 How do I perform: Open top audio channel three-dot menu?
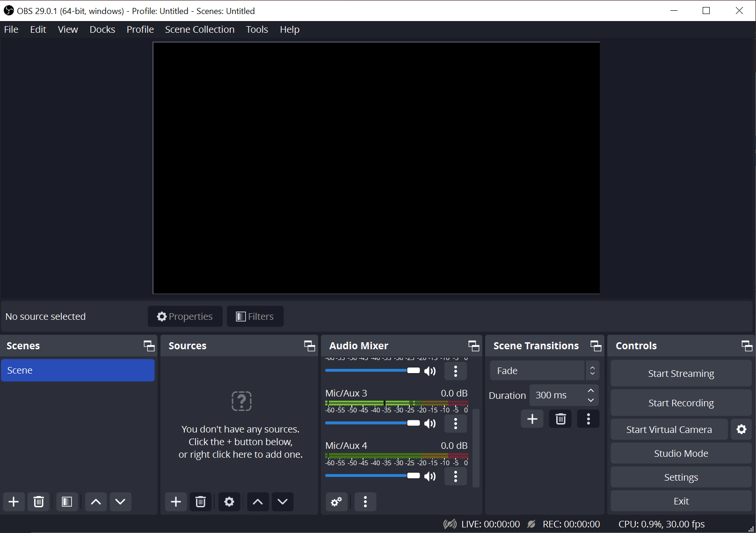pos(456,371)
